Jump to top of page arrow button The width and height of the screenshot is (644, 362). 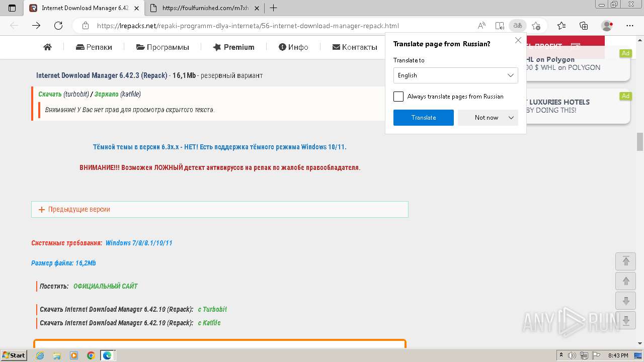[626, 261]
